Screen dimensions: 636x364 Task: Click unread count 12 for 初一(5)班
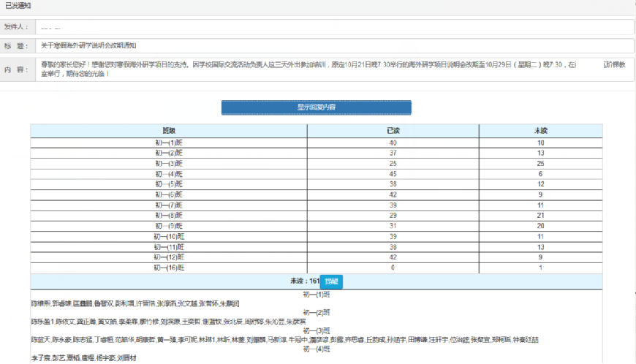pyautogui.click(x=541, y=184)
